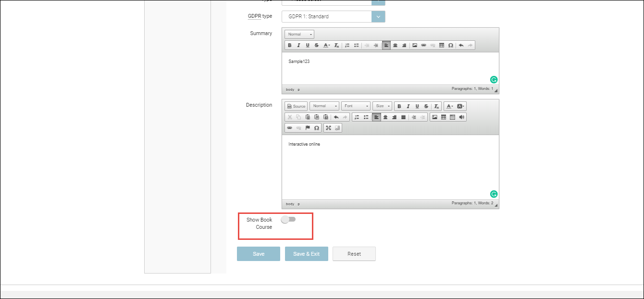This screenshot has height=299, width=644.
Task: Click the Grammarly icon in Description editor
Action: click(494, 194)
